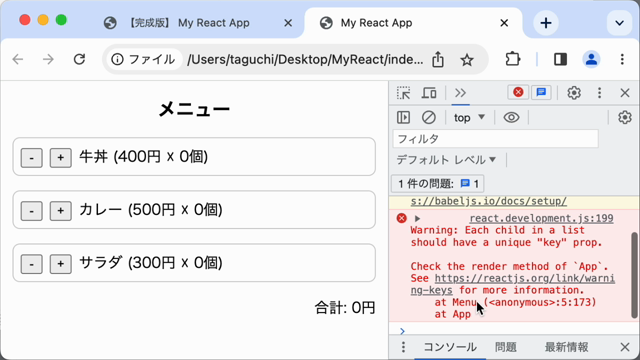Focus the フィルタ filter field
The height and width of the screenshot is (360, 640).
[x=496, y=139]
